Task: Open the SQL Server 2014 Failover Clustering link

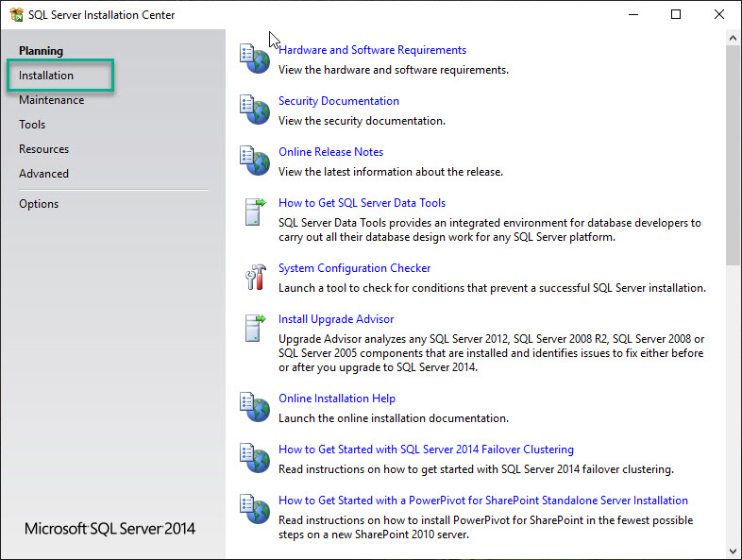Action: point(426,450)
